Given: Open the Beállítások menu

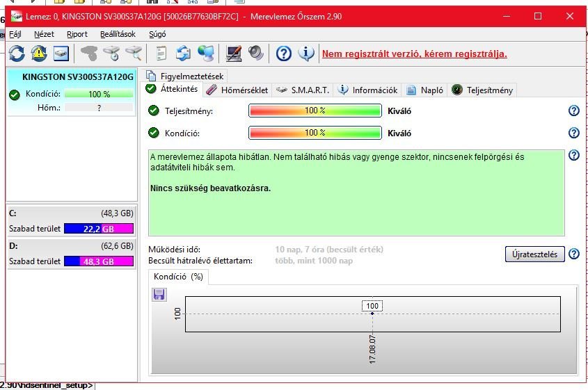Looking at the screenshot, I should pos(118,34).
